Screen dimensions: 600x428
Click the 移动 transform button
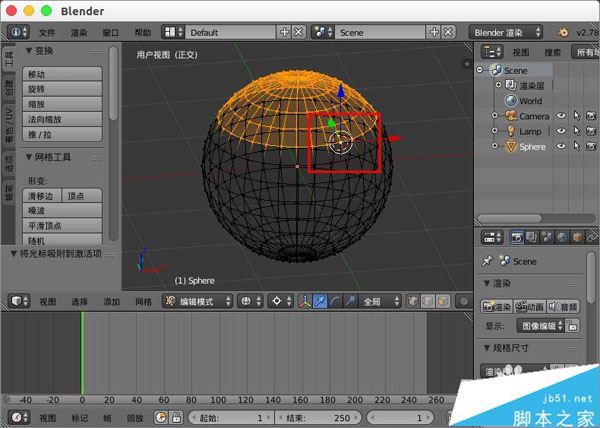(62, 74)
